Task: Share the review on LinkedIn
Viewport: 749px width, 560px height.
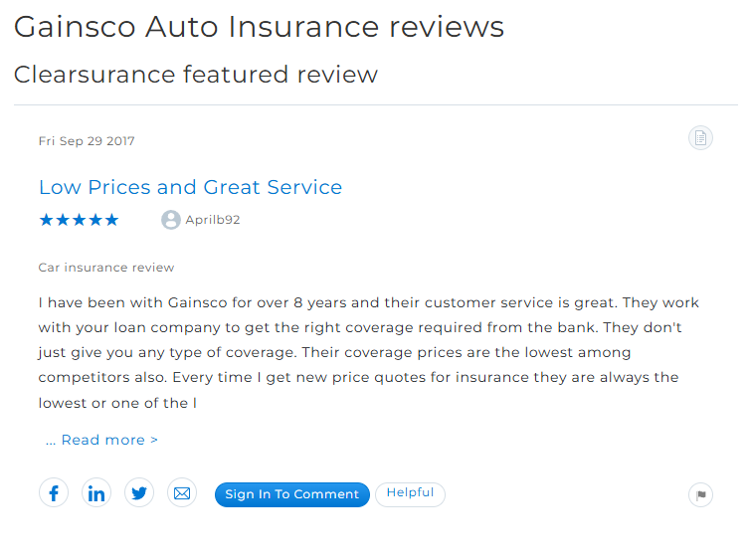Action: click(x=96, y=493)
